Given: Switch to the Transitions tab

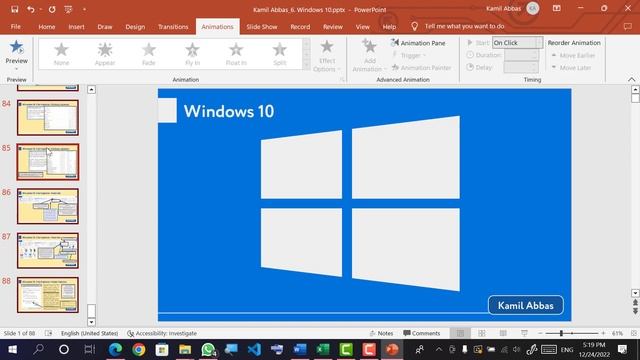Looking at the screenshot, I should [x=173, y=27].
